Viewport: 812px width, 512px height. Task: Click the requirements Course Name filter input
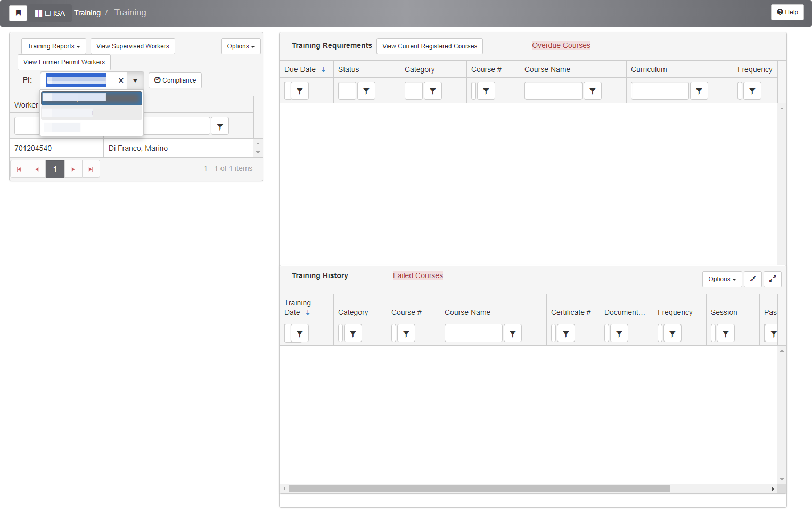point(553,91)
